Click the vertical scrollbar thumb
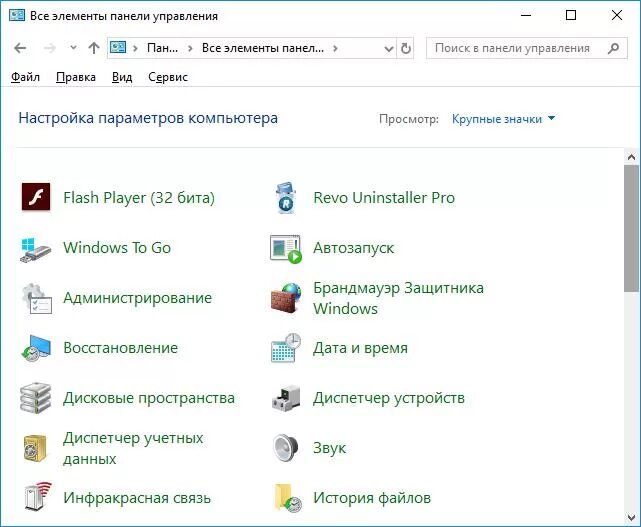Screen dimensions: 641x527 [631, 228]
